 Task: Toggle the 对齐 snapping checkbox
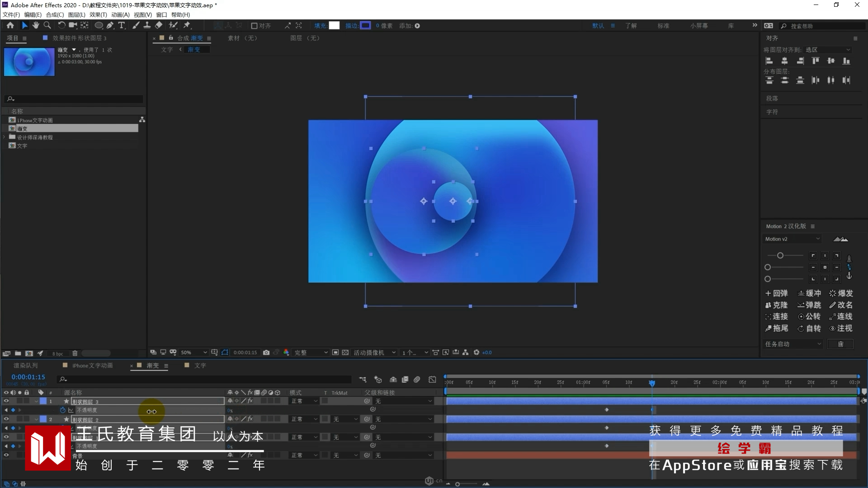[254, 26]
